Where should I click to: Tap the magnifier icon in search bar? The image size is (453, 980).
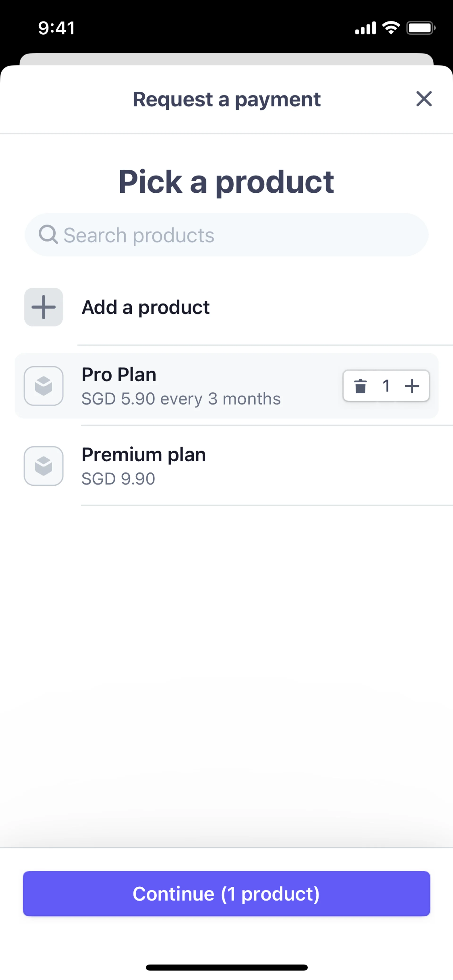tap(48, 234)
